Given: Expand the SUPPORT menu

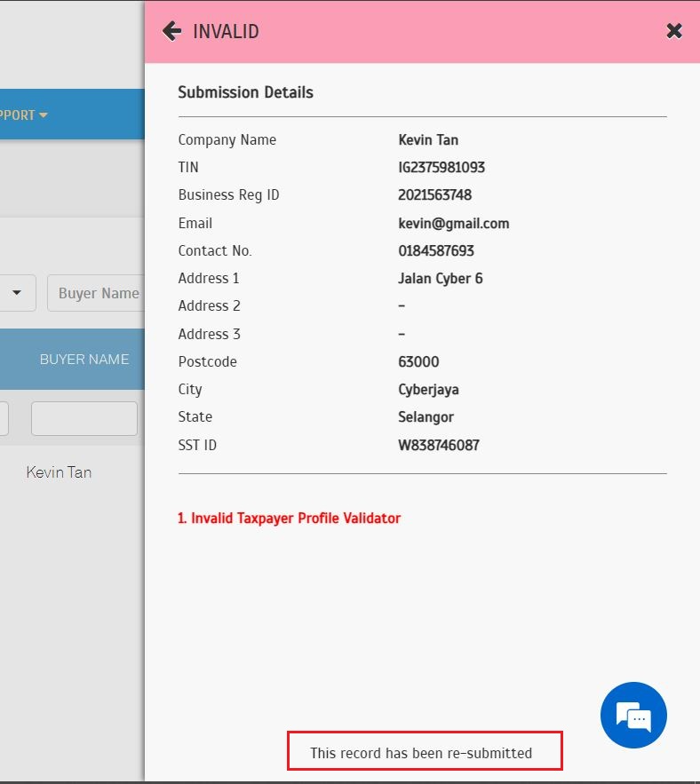Looking at the screenshot, I should coord(24,115).
